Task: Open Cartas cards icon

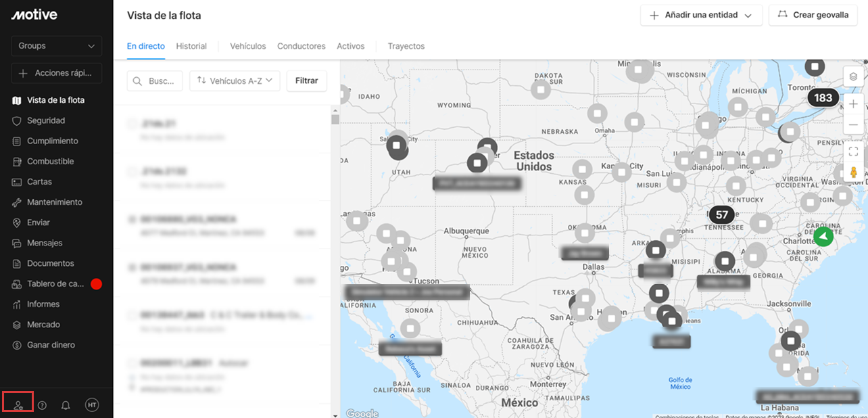Action: [x=17, y=182]
